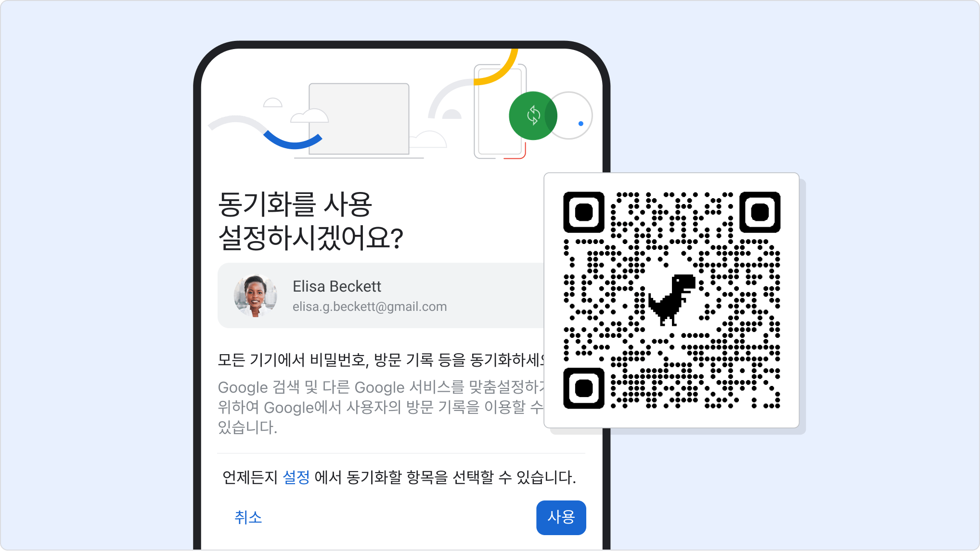This screenshot has width=980, height=551.
Task: Click the gray Google 검색 description paragraph
Action: 381,407
